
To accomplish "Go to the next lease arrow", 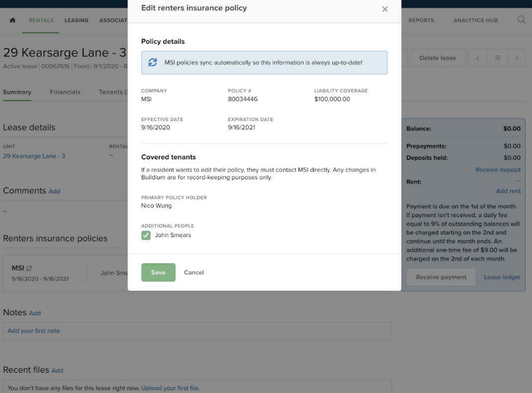I will [517, 58].
